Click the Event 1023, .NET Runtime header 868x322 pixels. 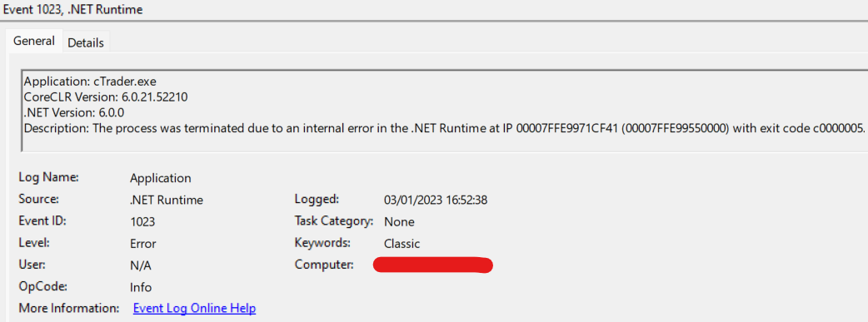73,10
